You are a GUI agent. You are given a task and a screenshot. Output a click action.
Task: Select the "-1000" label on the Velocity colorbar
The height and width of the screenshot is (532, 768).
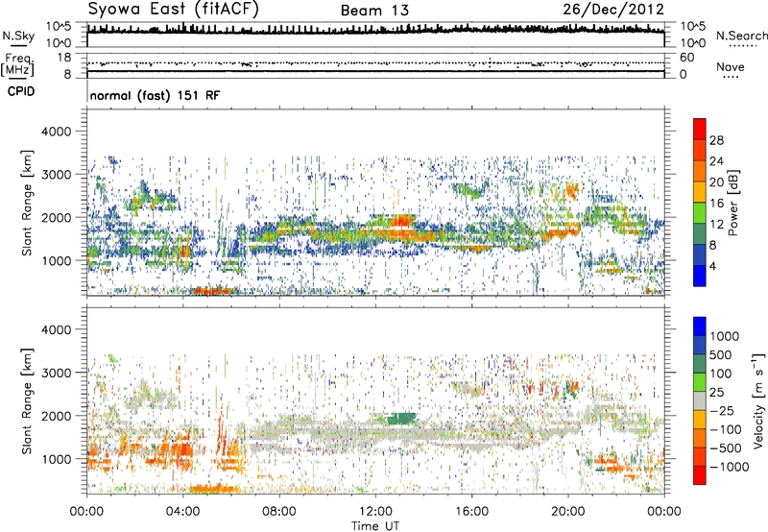tap(729, 467)
